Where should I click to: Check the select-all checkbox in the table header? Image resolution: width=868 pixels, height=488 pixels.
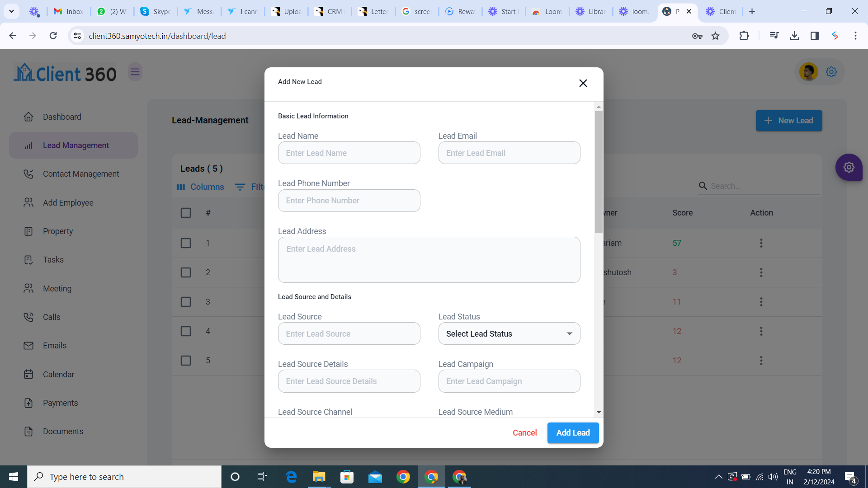click(186, 212)
